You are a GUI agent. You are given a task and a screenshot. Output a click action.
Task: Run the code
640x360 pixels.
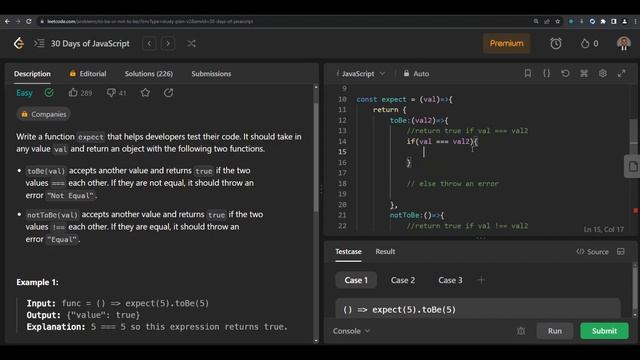(x=555, y=331)
